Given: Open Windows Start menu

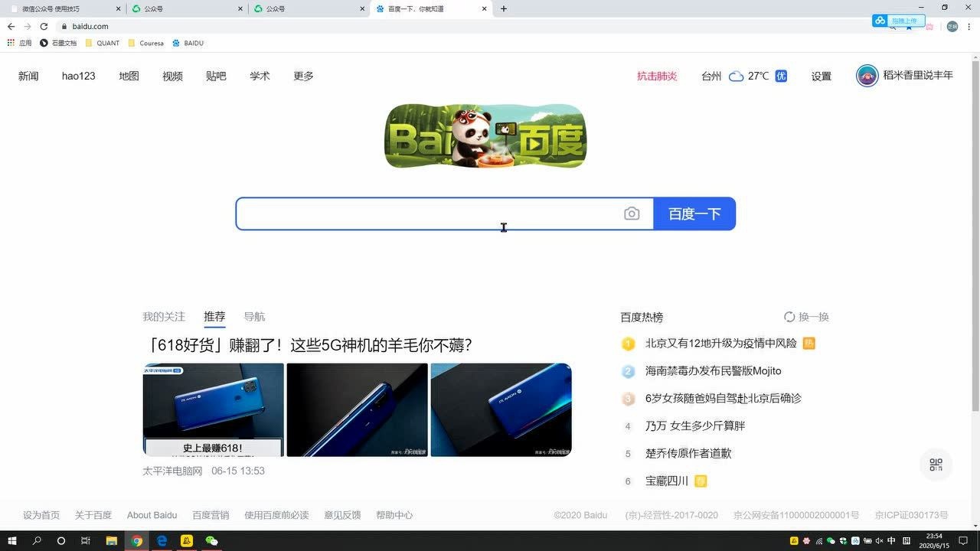Looking at the screenshot, I should click(12, 541).
